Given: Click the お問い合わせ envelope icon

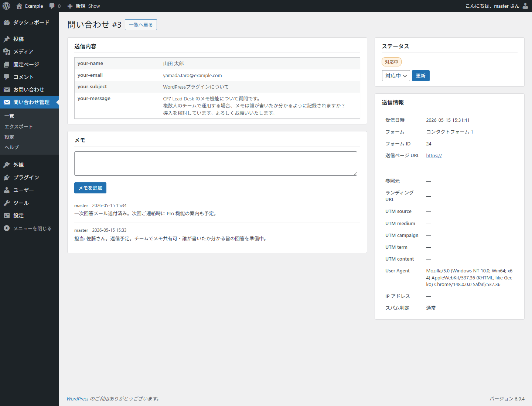Looking at the screenshot, I should 7,90.
